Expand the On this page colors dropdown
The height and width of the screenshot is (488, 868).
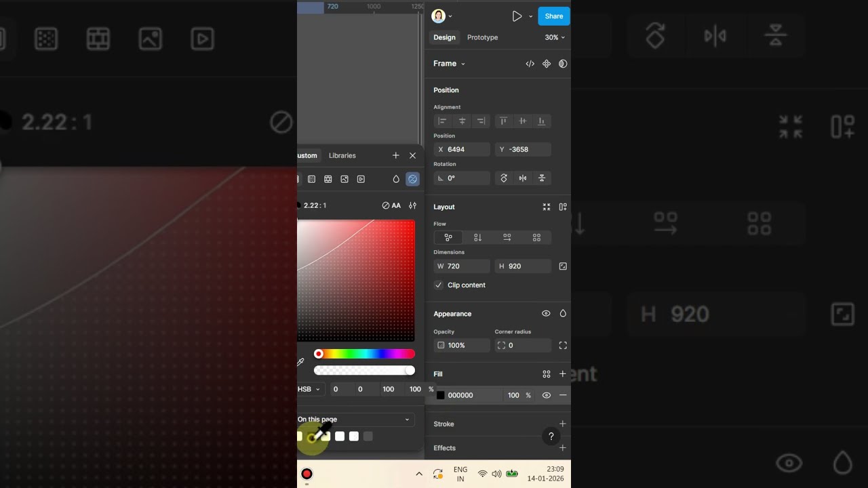point(356,420)
